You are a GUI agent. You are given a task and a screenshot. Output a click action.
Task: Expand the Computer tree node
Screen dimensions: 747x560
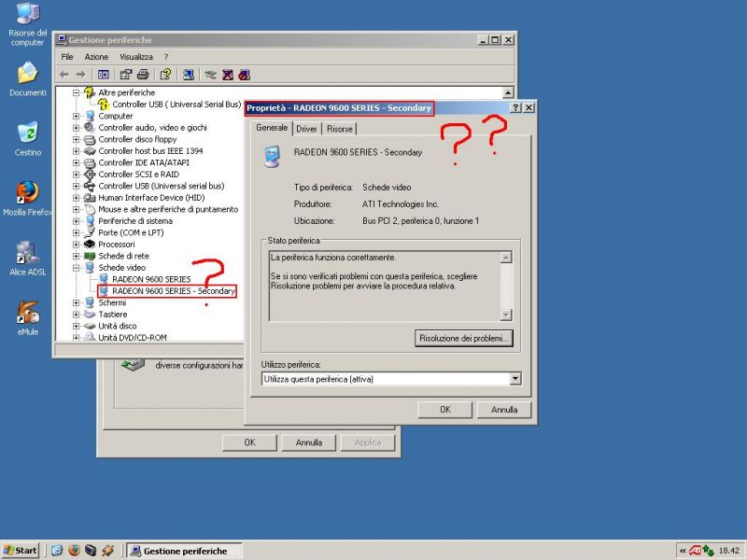pos(77,116)
